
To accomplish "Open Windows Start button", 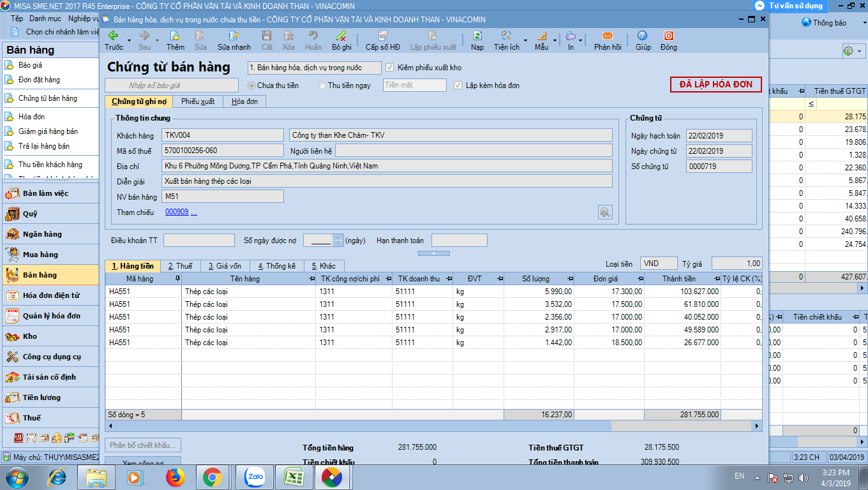I will tap(16, 477).
